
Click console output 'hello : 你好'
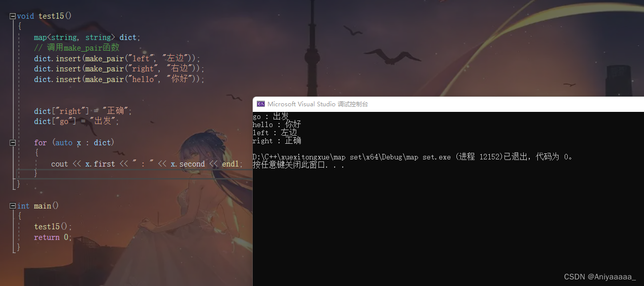pyautogui.click(x=277, y=125)
